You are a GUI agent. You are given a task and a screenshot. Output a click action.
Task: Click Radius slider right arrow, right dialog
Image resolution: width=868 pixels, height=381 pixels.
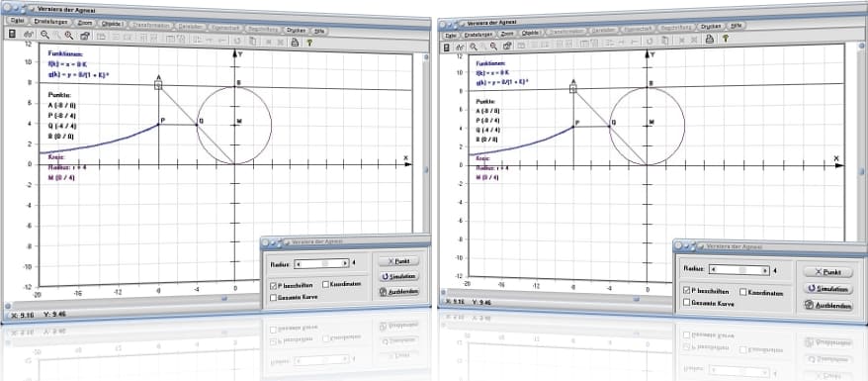tap(765, 271)
